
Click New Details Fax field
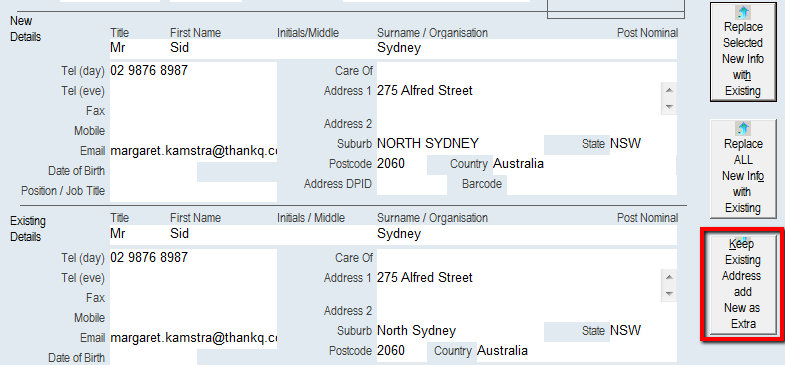pos(193,111)
